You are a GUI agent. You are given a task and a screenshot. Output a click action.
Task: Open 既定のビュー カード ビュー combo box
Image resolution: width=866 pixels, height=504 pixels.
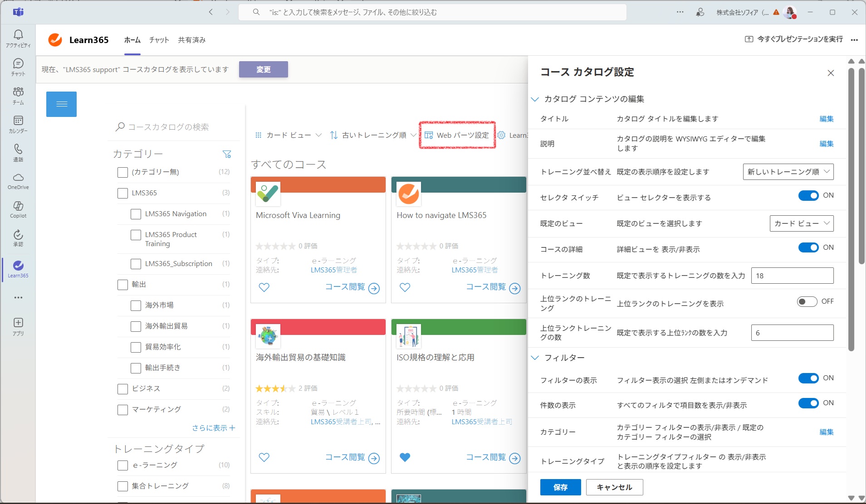point(802,223)
